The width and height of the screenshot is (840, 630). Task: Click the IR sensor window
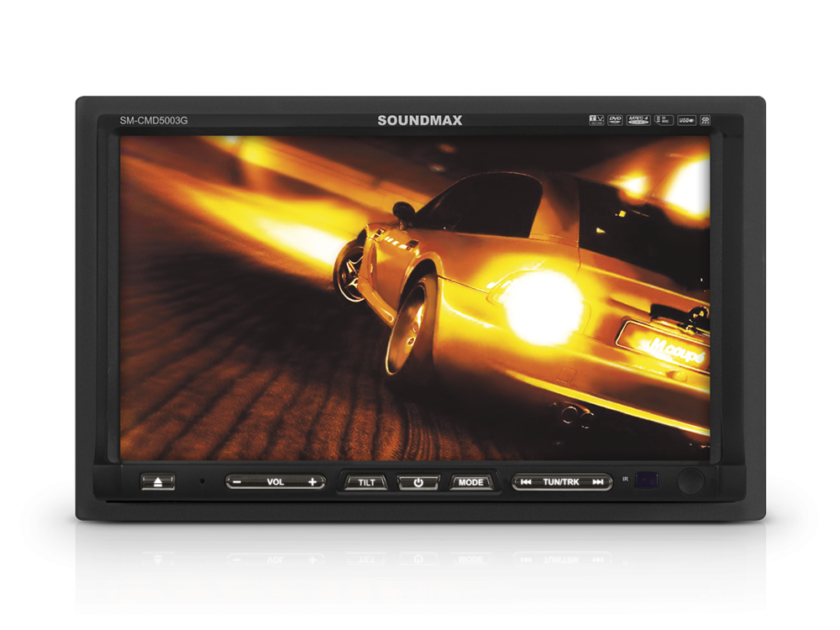(647, 480)
